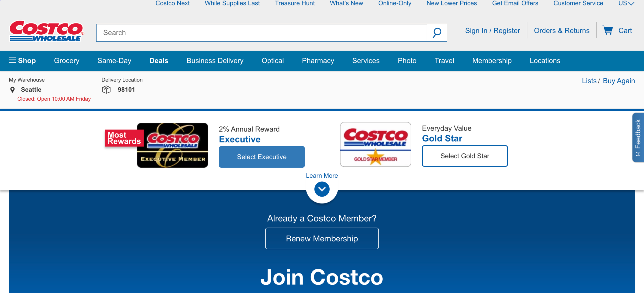This screenshot has height=293, width=644.
Task: Open the Lists link
Action: [x=589, y=81]
